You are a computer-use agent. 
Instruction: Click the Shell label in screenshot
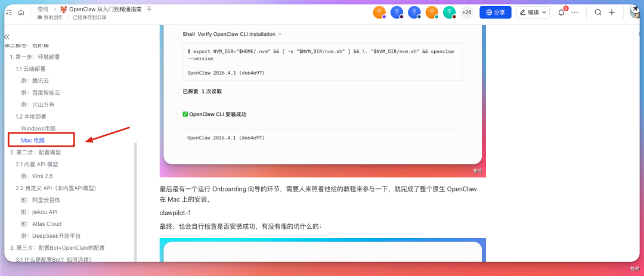[x=188, y=34]
